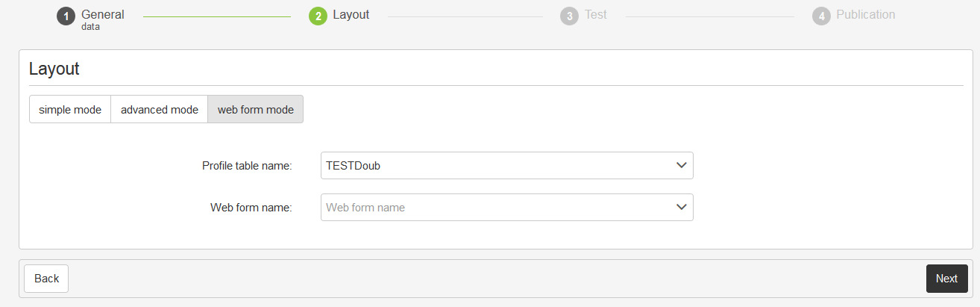
Task: Switch to simple mode
Action: click(x=70, y=110)
